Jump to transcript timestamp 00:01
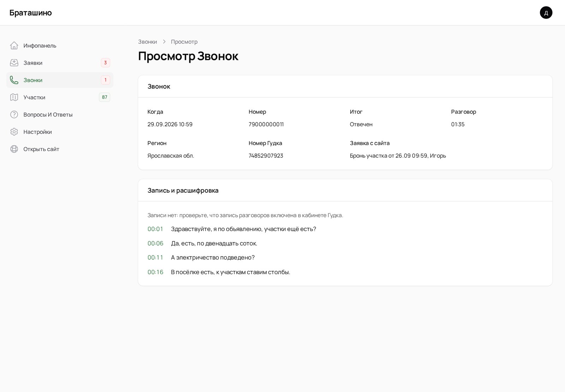The height and width of the screenshot is (392, 565). pyautogui.click(x=155, y=229)
